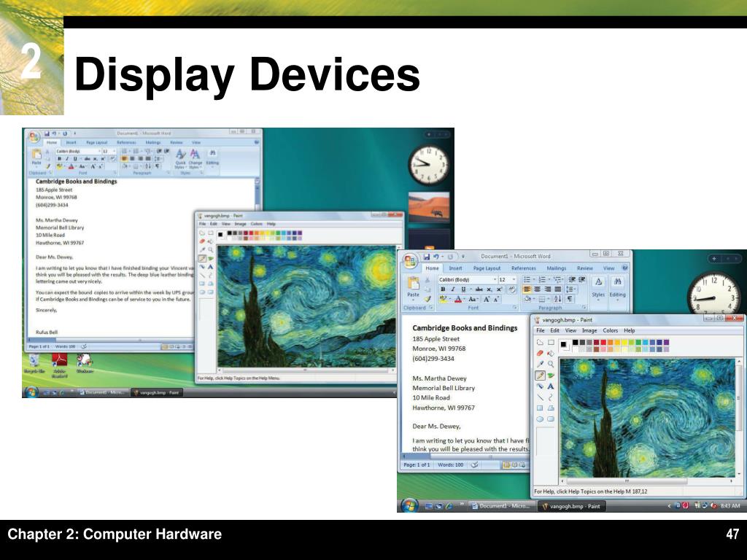Click the Windows Start orb in the larger screenshot
The image size is (747, 560).
coord(409,505)
